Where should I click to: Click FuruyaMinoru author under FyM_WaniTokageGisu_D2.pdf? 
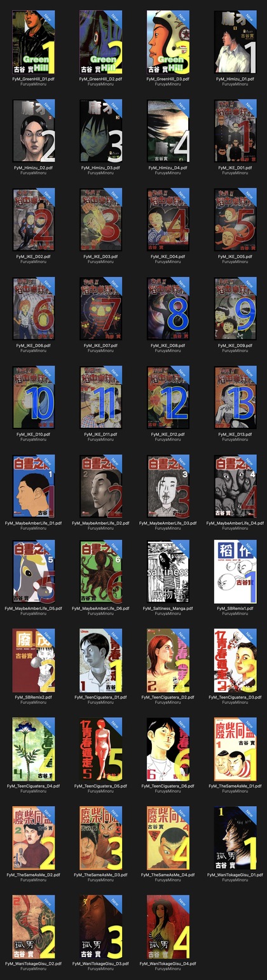(x=34, y=969)
